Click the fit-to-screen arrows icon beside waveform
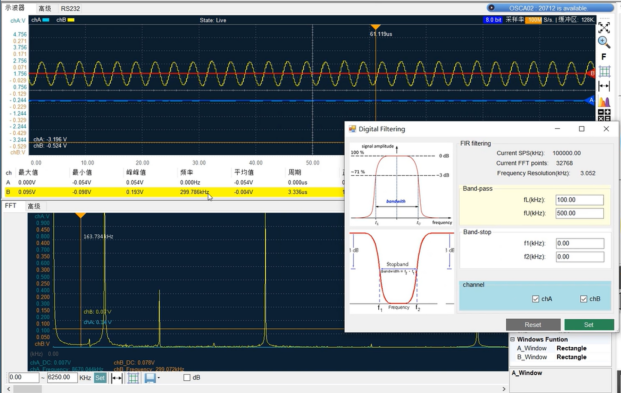Screen dimensions: 621x393 pyautogui.click(x=604, y=28)
